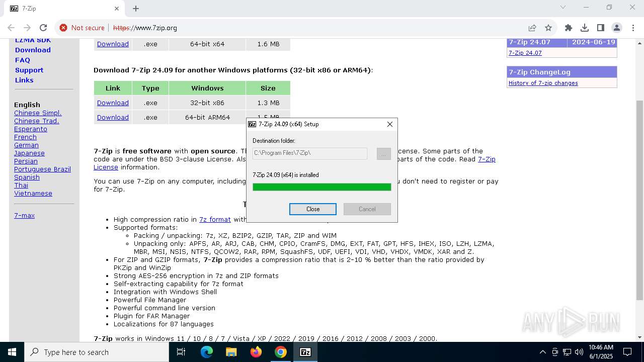644x362 pixels.
Task: Click the Destination folder path field
Action: click(x=310, y=153)
